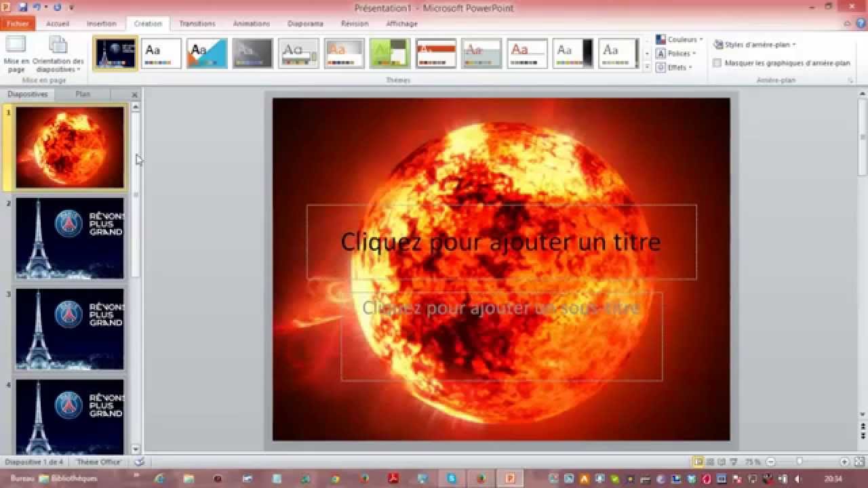This screenshot has width=868, height=488.
Task: Click the zoom in plus button
Action: coord(844,462)
